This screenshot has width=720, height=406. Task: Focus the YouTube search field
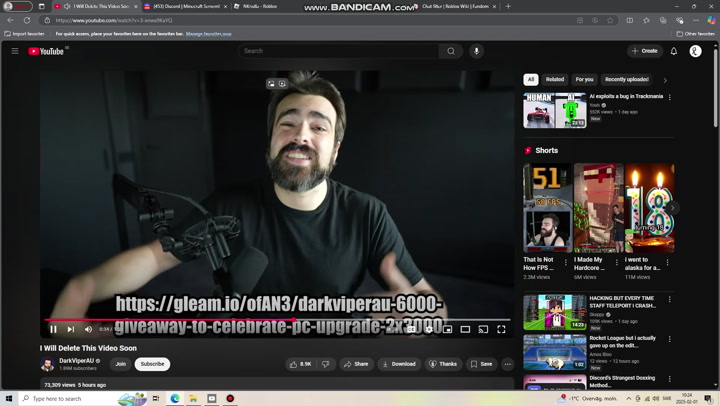[x=339, y=51]
